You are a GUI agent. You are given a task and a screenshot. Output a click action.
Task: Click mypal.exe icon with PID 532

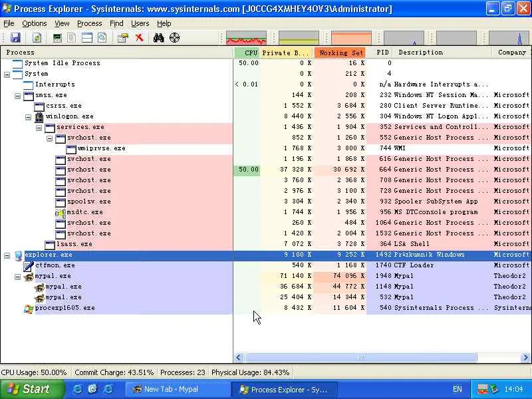pyautogui.click(x=39, y=298)
